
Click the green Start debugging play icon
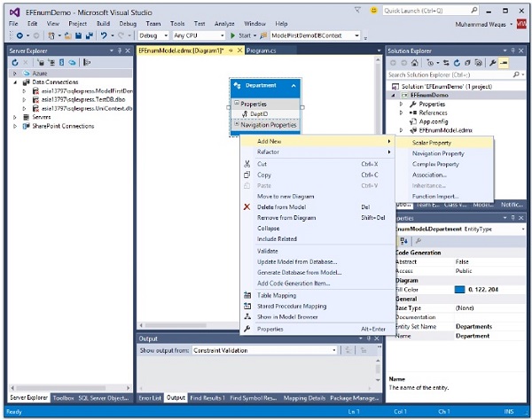coord(232,35)
